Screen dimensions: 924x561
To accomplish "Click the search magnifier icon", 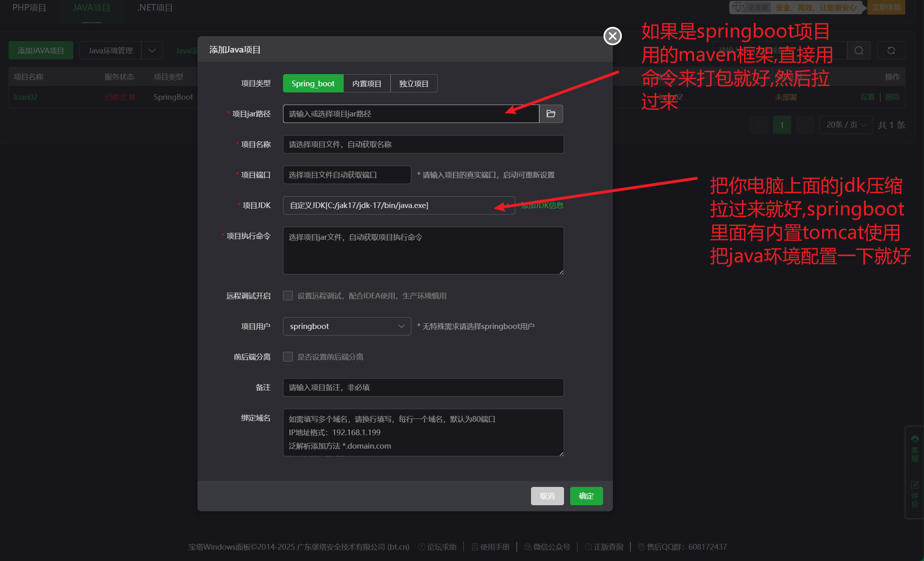I will tap(858, 50).
